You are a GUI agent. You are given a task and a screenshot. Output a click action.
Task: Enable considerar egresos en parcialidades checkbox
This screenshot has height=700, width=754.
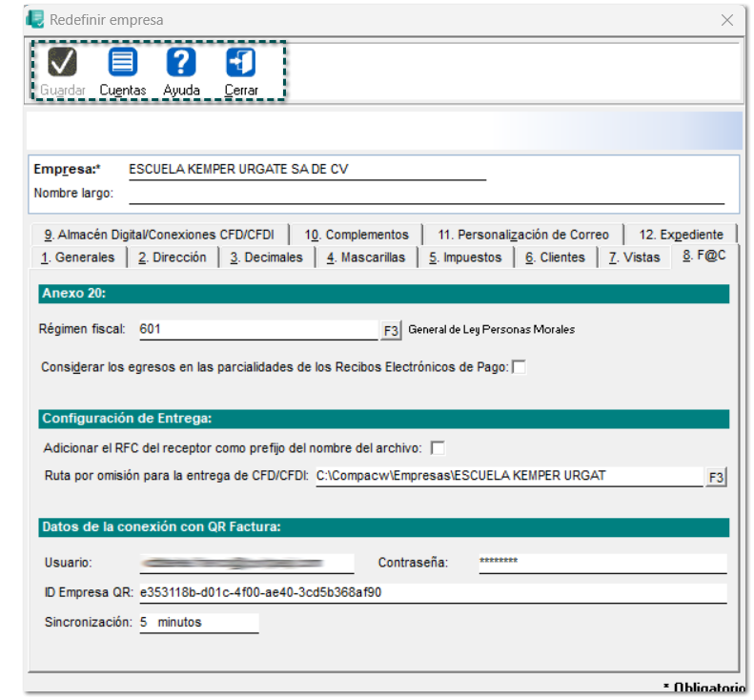coord(519,367)
